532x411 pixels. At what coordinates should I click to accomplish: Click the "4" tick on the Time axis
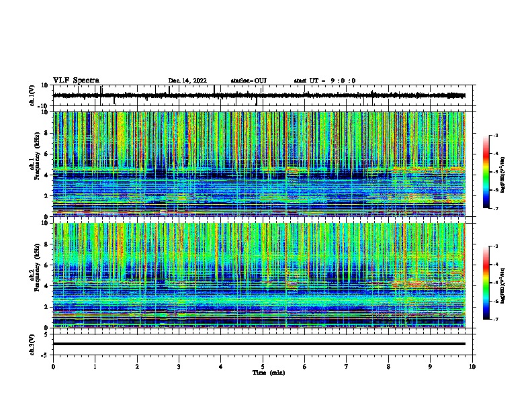coord(221,367)
